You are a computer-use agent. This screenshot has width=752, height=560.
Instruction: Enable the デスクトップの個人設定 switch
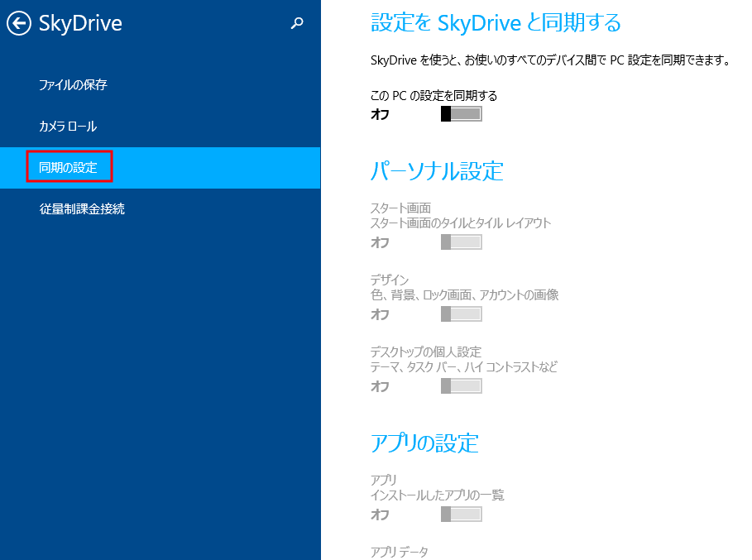[x=461, y=386]
